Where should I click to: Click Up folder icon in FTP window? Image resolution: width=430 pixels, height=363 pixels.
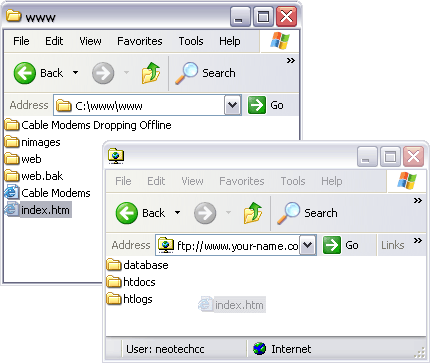(253, 213)
